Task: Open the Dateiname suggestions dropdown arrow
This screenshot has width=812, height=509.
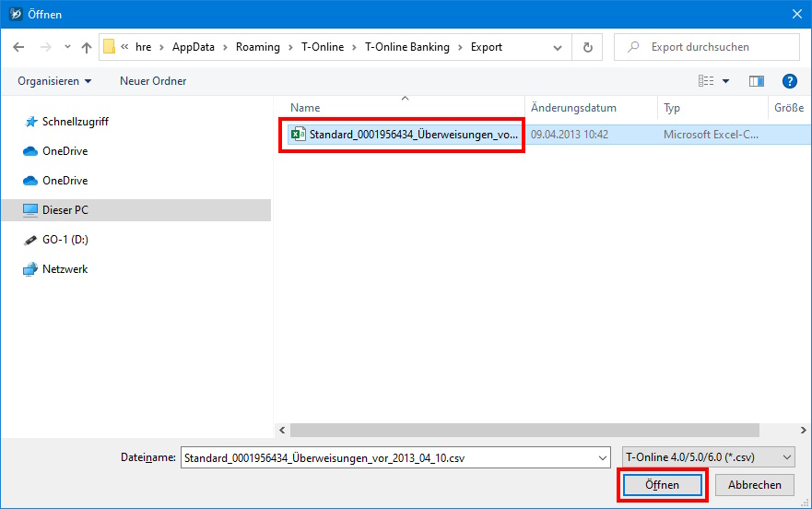Action: tap(602, 457)
